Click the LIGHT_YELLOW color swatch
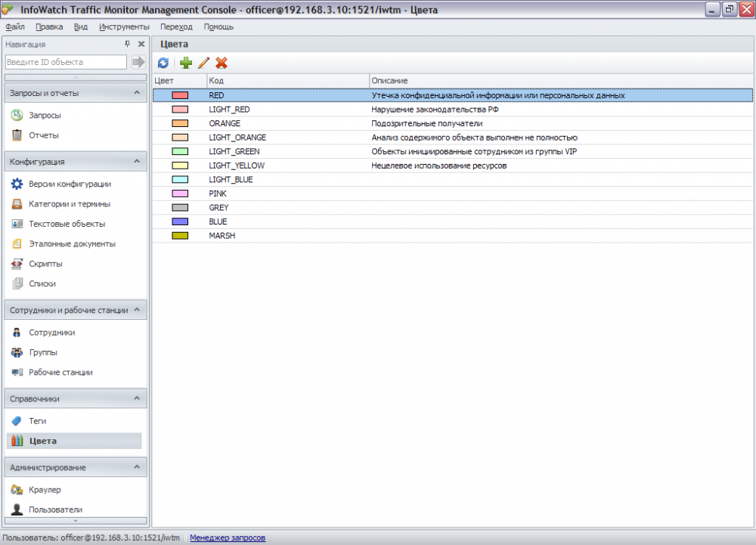Screen dimensions: 756x545 180,166
